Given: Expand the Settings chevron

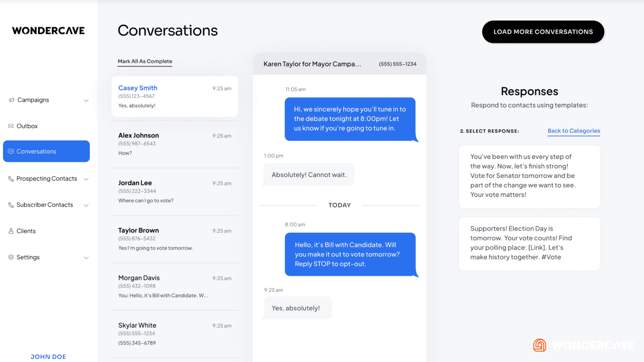Looking at the screenshot, I should (86, 258).
